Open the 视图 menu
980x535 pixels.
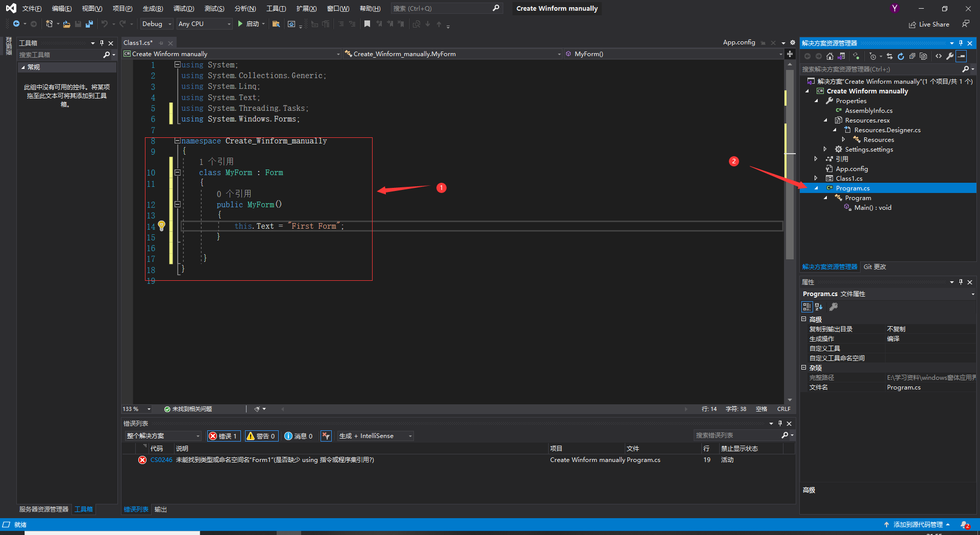pos(91,8)
